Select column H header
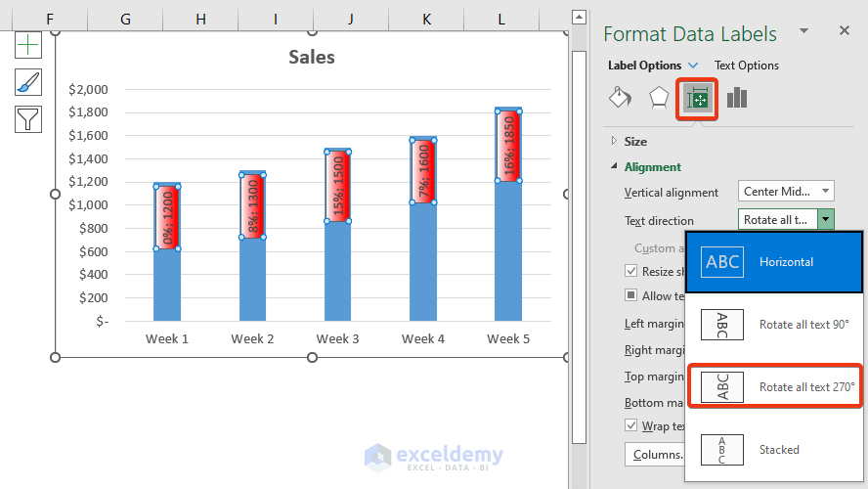Screen dimensions: 868x489 (x=200, y=20)
